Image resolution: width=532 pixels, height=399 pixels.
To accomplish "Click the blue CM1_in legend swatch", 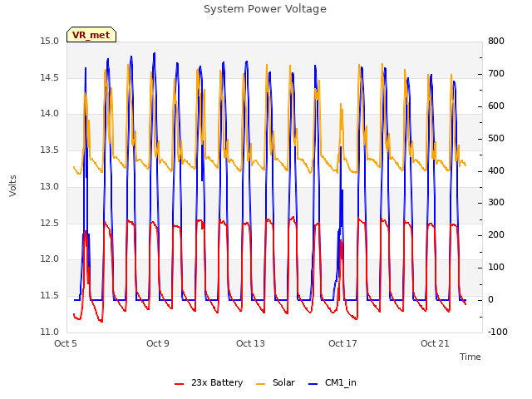I will (313, 384).
